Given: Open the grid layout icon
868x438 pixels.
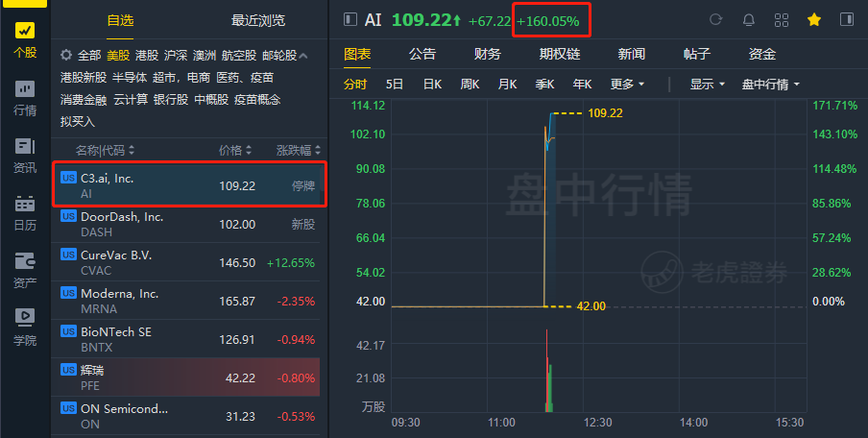Looking at the screenshot, I should pos(781,20).
